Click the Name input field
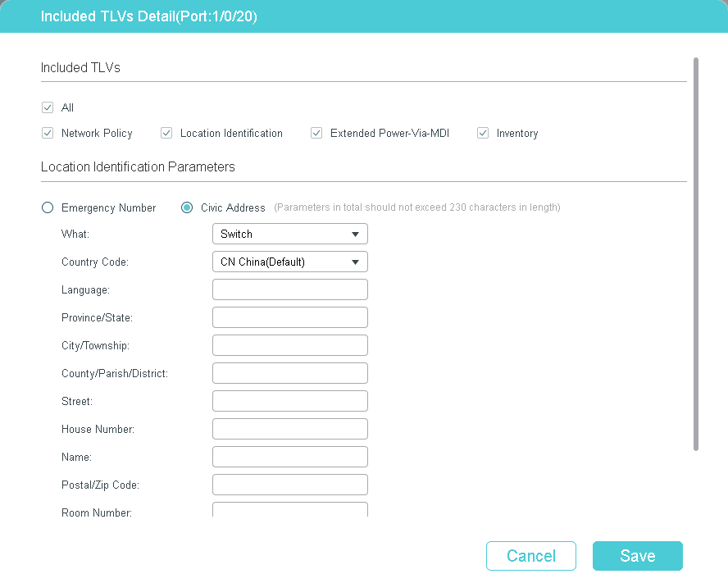The width and height of the screenshot is (728, 583). click(289, 457)
